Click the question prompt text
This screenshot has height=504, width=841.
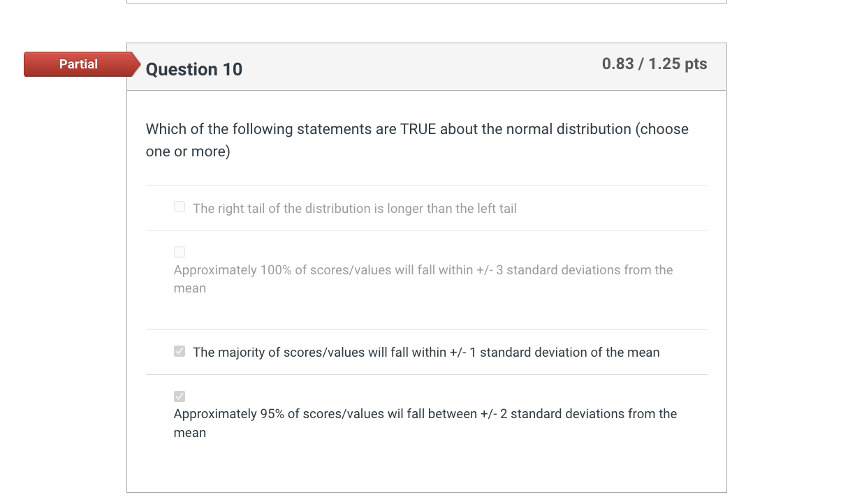click(x=416, y=140)
